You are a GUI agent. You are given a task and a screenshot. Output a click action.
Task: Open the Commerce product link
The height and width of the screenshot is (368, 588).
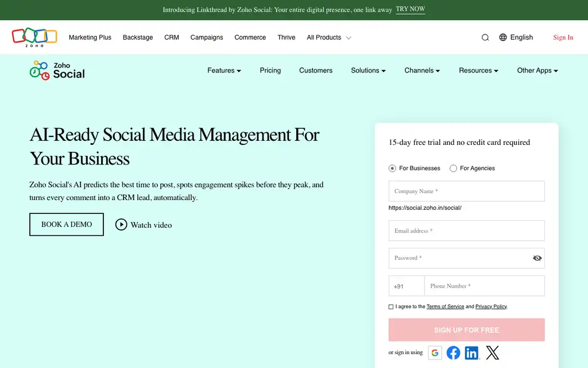tap(250, 37)
